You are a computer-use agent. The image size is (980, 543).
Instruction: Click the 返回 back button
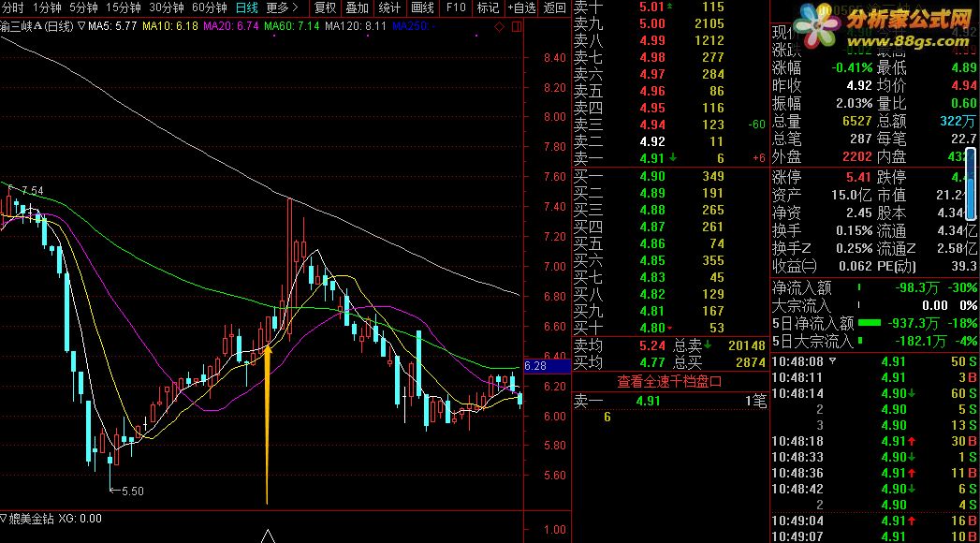(554, 7)
